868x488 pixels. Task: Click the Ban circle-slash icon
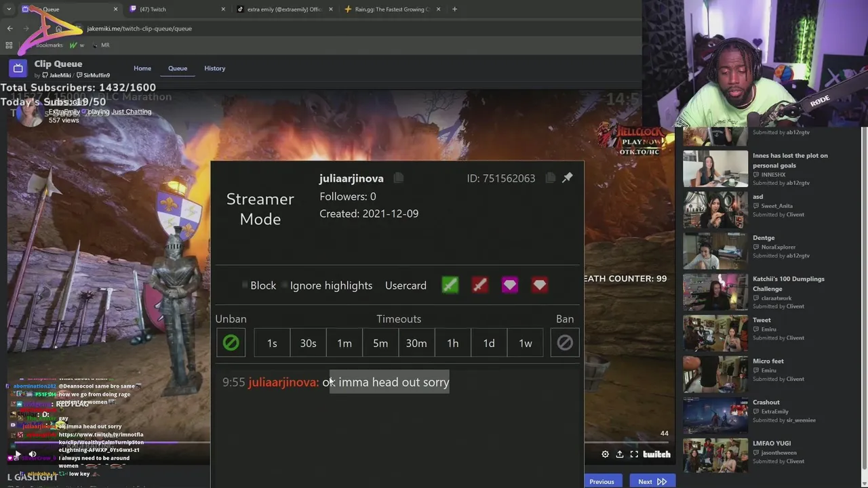pos(565,343)
